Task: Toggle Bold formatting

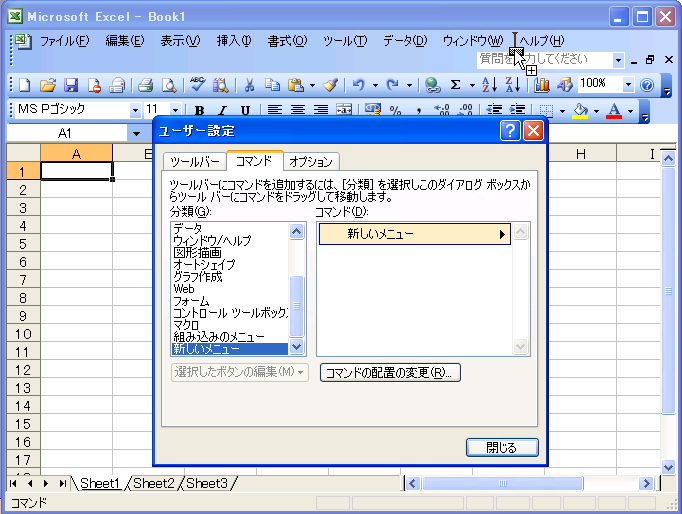Action: point(199,110)
